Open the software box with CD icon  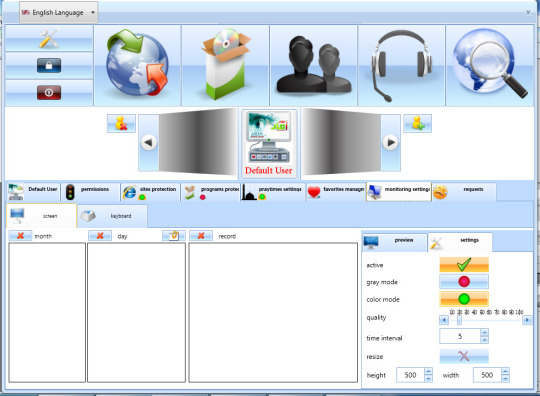tap(225, 65)
